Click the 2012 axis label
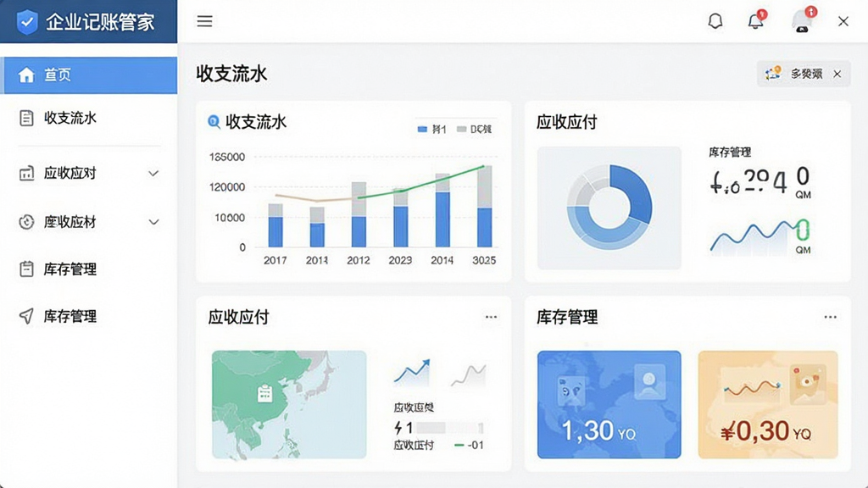Viewport: 868px width, 488px height. coord(359,260)
